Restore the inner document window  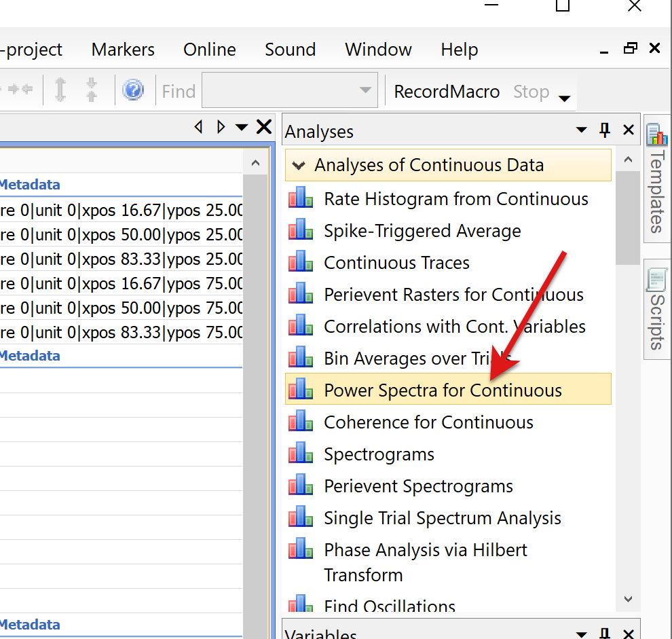point(630,48)
